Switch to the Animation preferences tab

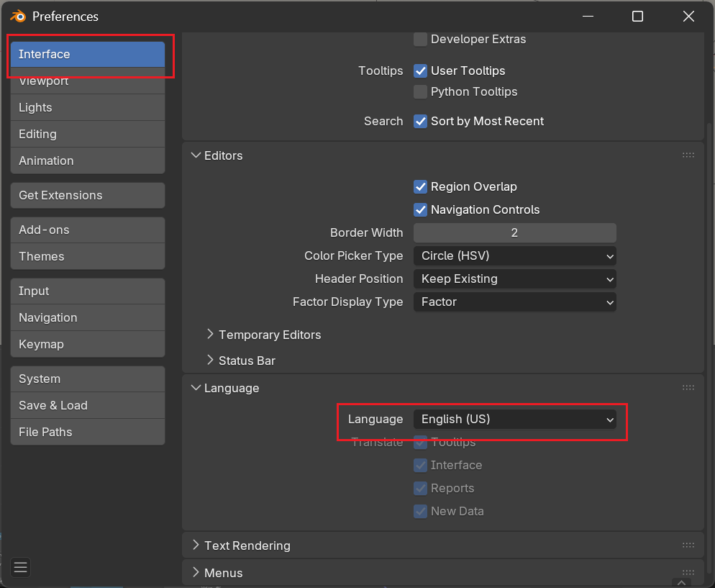pyautogui.click(x=88, y=160)
